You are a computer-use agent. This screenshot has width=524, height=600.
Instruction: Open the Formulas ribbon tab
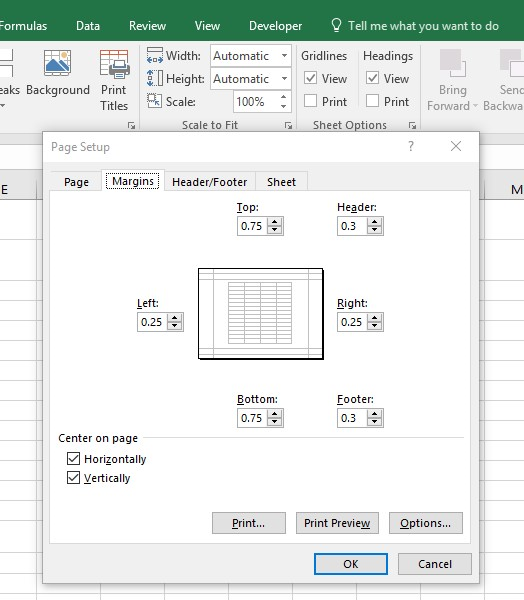23,26
